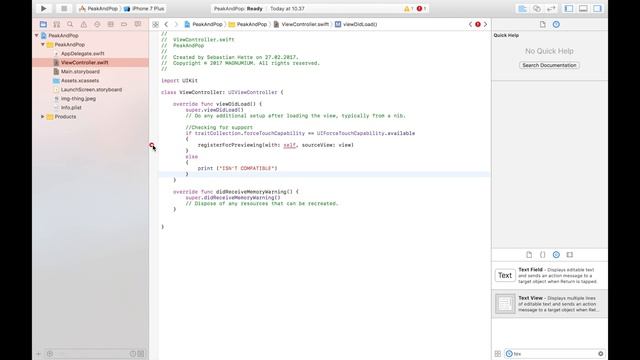Show the Find navigator

(70, 24)
